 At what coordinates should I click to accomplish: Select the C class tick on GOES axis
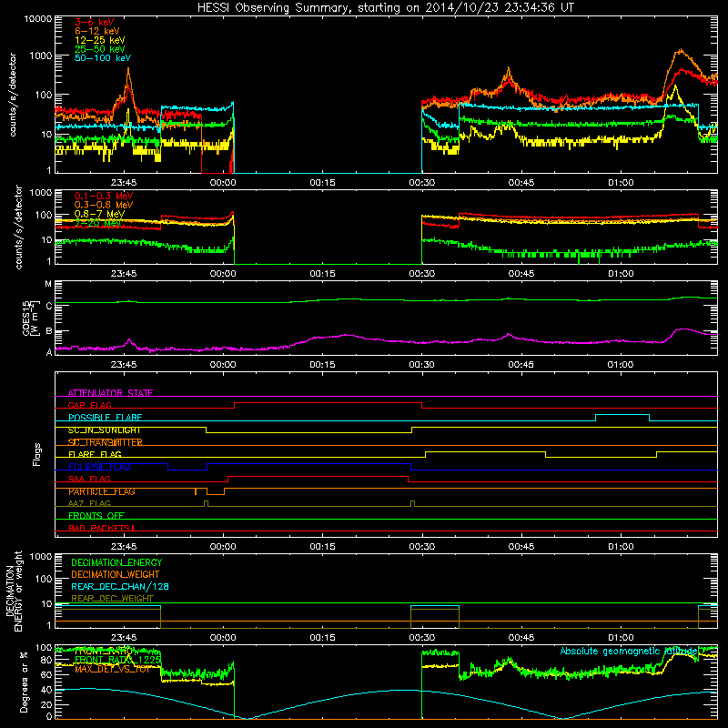click(x=49, y=306)
